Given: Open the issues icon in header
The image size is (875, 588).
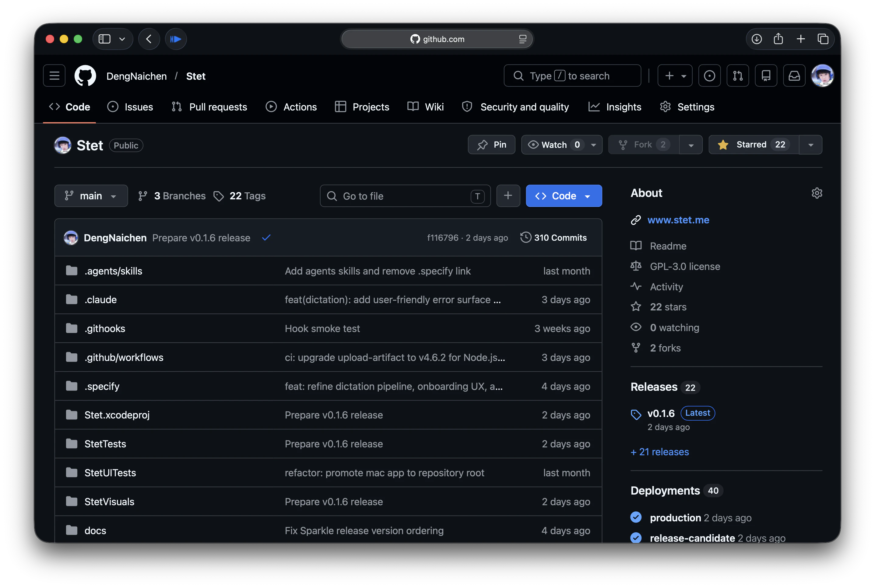Looking at the screenshot, I should coord(709,76).
